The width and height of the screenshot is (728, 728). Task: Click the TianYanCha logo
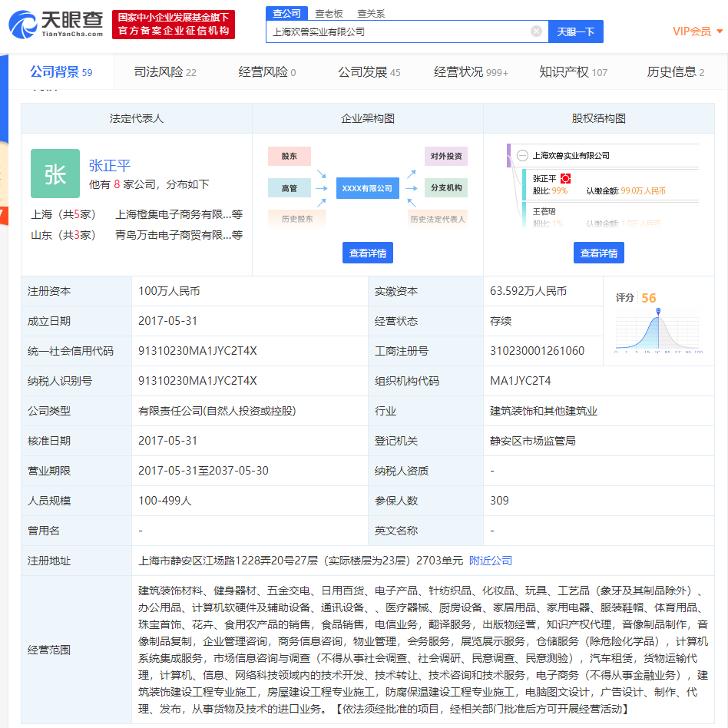click(x=56, y=24)
